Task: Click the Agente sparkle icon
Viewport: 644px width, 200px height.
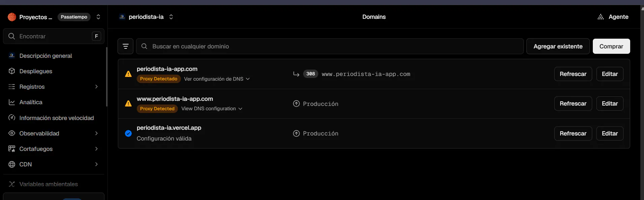Action: click(601, 17)
